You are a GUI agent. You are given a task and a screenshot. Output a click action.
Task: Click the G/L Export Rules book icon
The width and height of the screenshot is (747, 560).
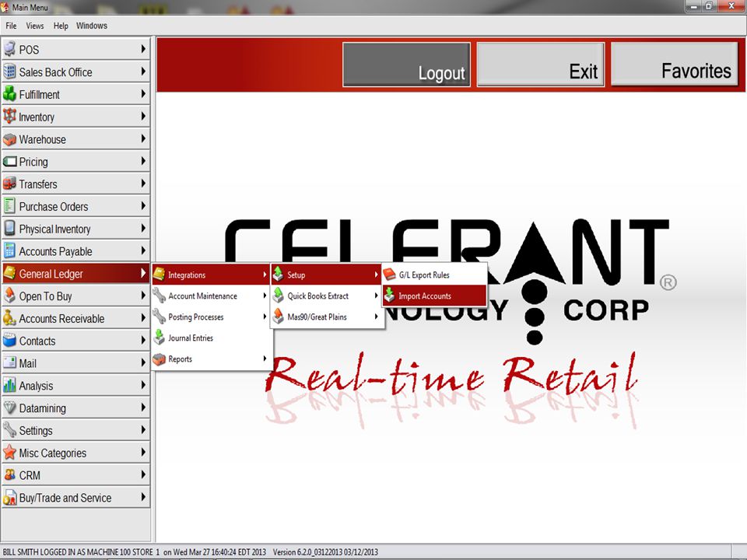(x=389, y=275)
